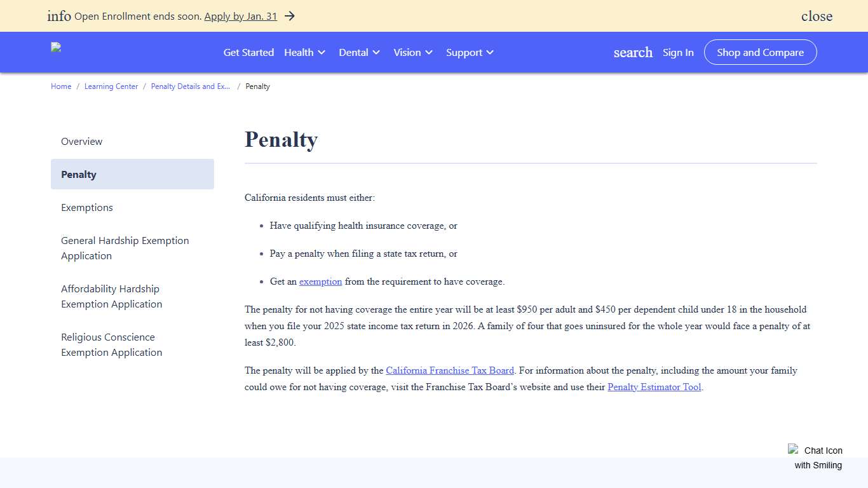Select Exemptions in the sidebar

click(x=86, y=207)
